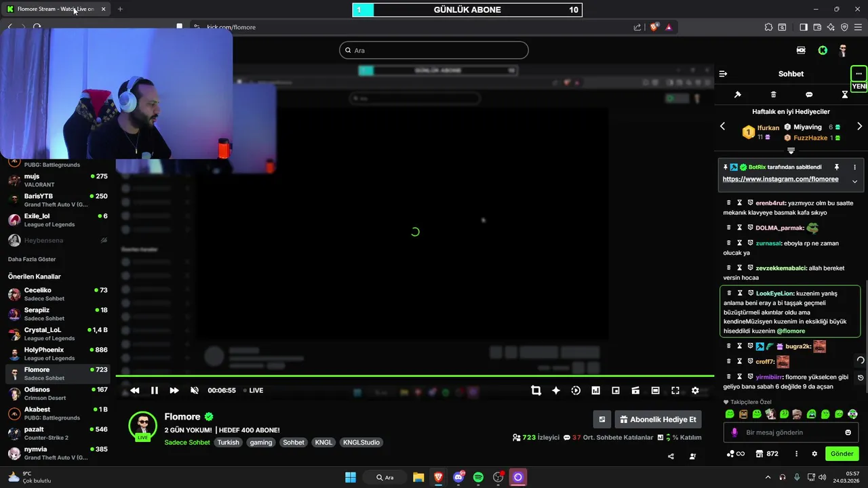The width and height of the screenshot is (868, 488).
Task: Click the chat history clock icon
Action: [x=861, y=378]
